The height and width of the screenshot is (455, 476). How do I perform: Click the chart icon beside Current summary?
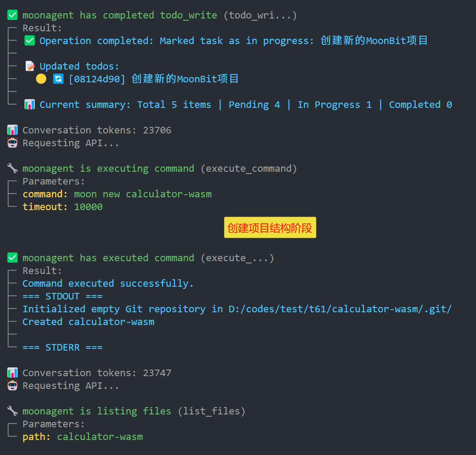[30, 105]
